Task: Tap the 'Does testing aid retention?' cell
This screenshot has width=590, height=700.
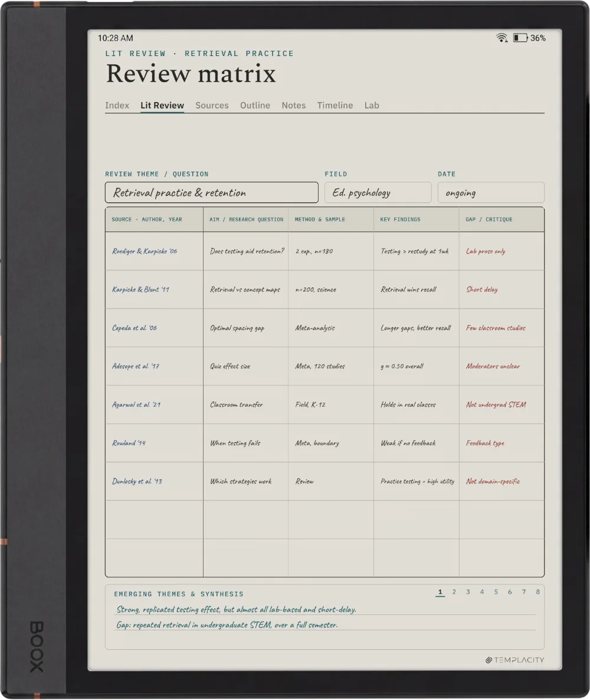Action: (246, 251)
